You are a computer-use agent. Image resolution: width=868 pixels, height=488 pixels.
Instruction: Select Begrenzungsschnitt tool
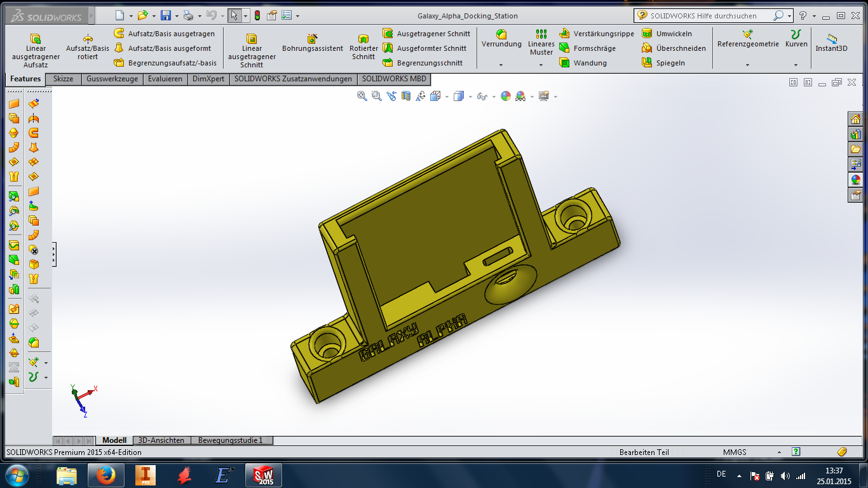pos(422,62)
